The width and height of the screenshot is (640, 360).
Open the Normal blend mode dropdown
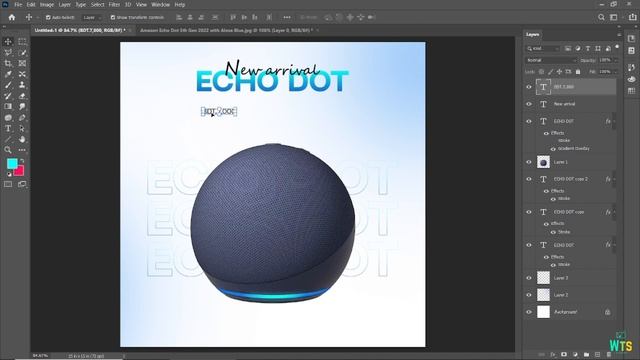[x=550, y=60]
